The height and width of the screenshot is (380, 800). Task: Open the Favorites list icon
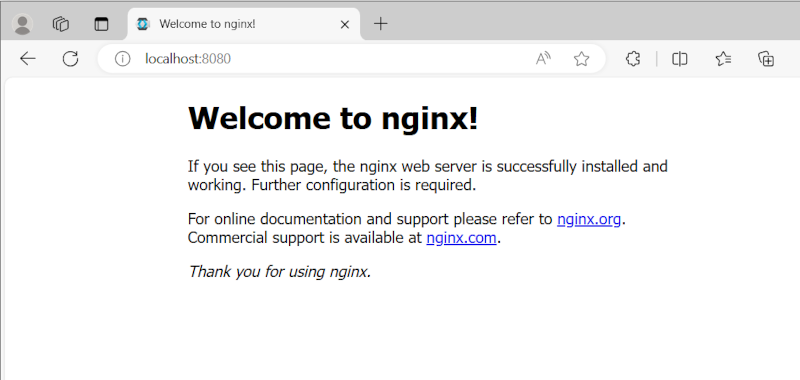point(723,59)
